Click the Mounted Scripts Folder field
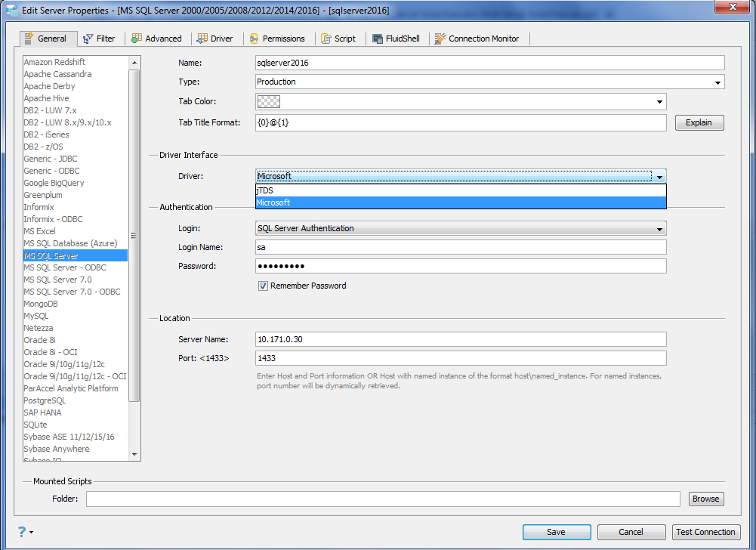 384,499
